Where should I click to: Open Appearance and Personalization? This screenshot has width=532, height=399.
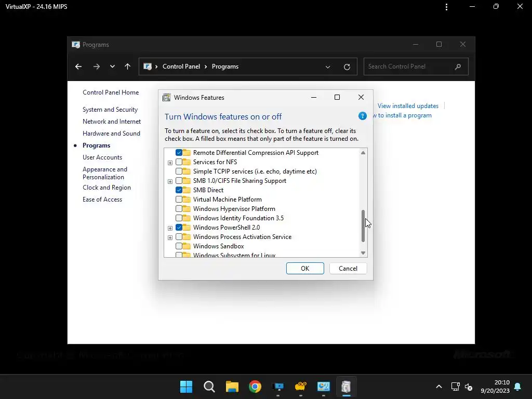pyautogui.click(x=105, y=173)
